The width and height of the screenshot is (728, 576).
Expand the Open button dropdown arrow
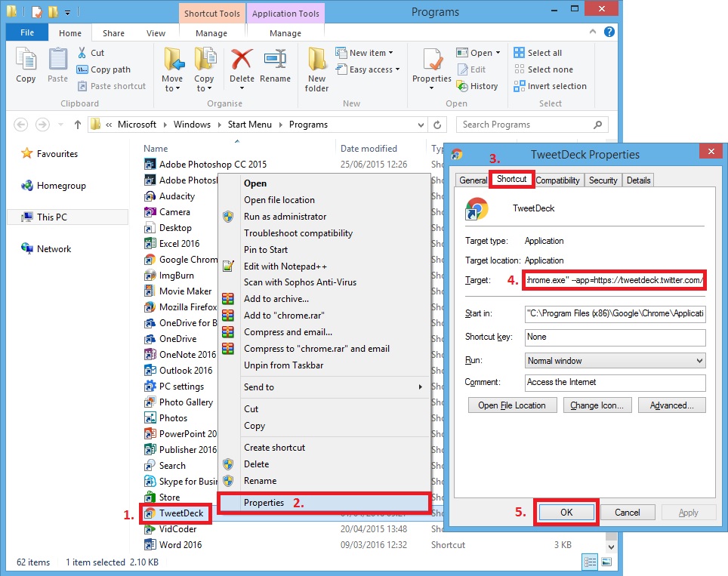point(498,52)
